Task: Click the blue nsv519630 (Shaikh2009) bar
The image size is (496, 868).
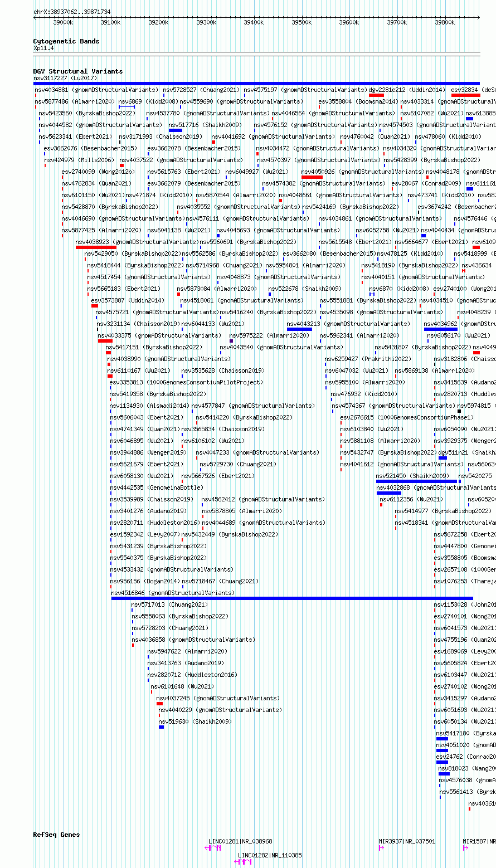Action: coord(162,727)
